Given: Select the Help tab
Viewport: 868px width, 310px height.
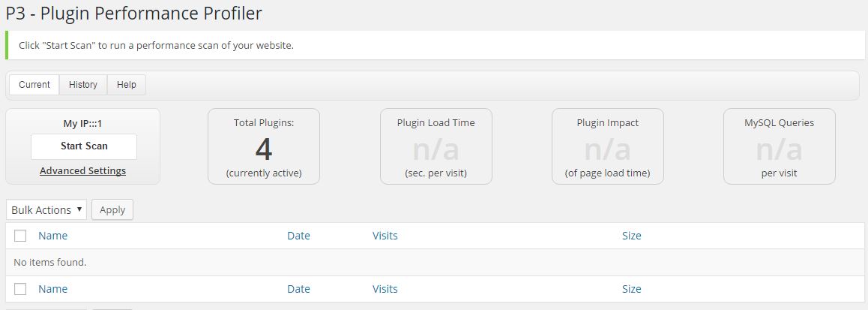Looking at the screenshot, I should [x=126, y=85].
